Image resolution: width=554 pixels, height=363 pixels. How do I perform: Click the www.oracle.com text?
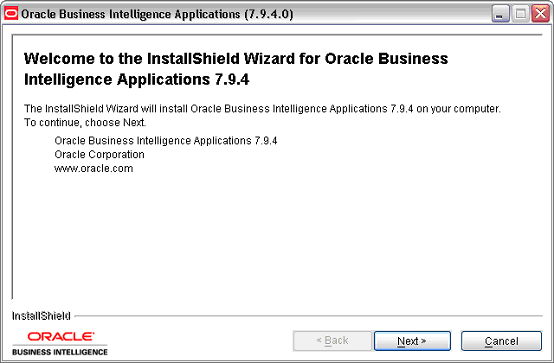[94, 168]
